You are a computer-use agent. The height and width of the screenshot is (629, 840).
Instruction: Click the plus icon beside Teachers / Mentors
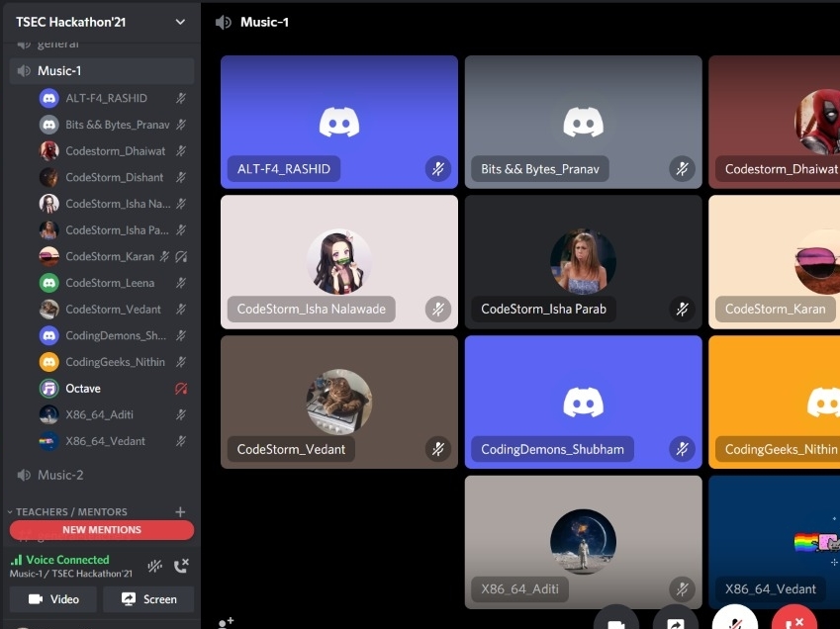pos(180,511)
